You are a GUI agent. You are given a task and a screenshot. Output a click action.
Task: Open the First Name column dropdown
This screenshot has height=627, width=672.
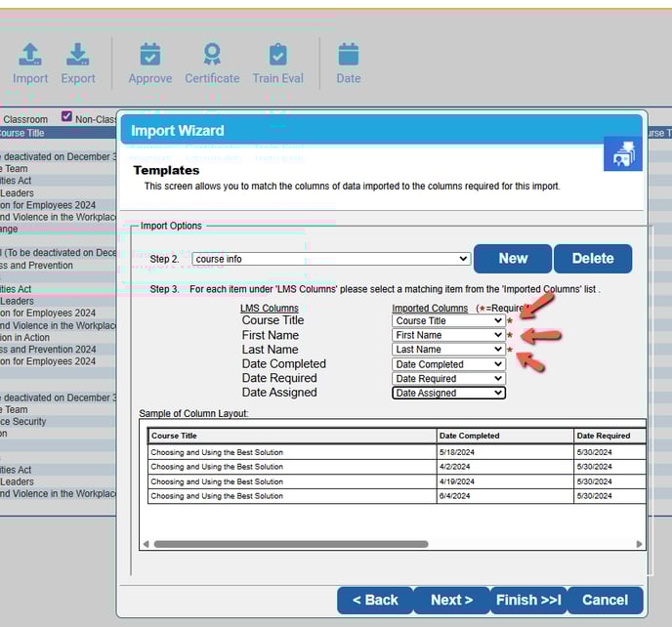pyautogui.click(x=448, y=335)
